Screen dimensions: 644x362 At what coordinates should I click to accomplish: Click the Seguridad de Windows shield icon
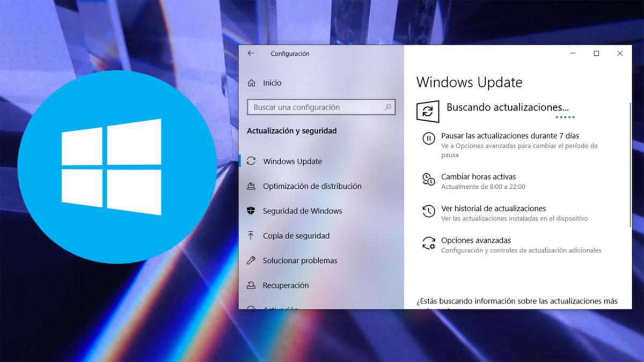tap(251, 211)
